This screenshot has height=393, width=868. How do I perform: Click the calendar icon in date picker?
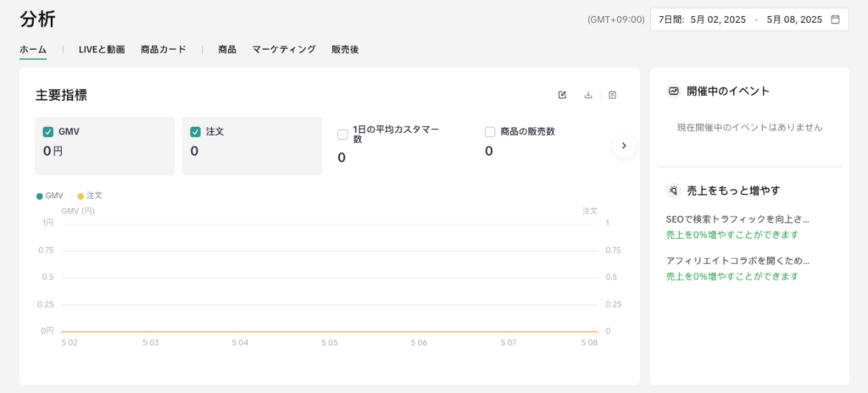[x=835, y=19]
